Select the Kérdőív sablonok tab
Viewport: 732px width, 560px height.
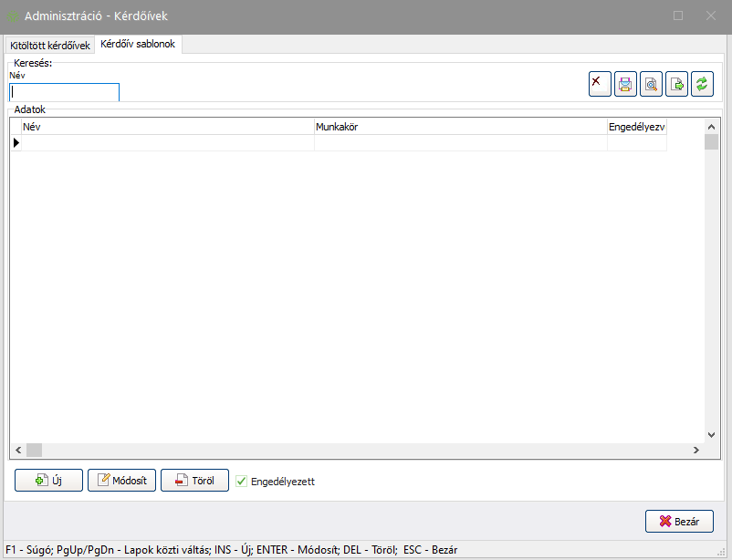click(139, 44)
